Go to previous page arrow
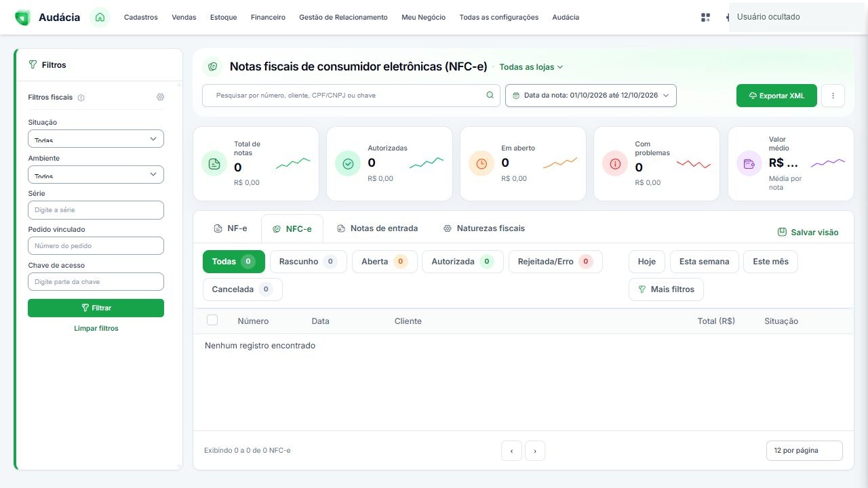The height and width of the screenshot is (488, 868). tap(511, 451)
